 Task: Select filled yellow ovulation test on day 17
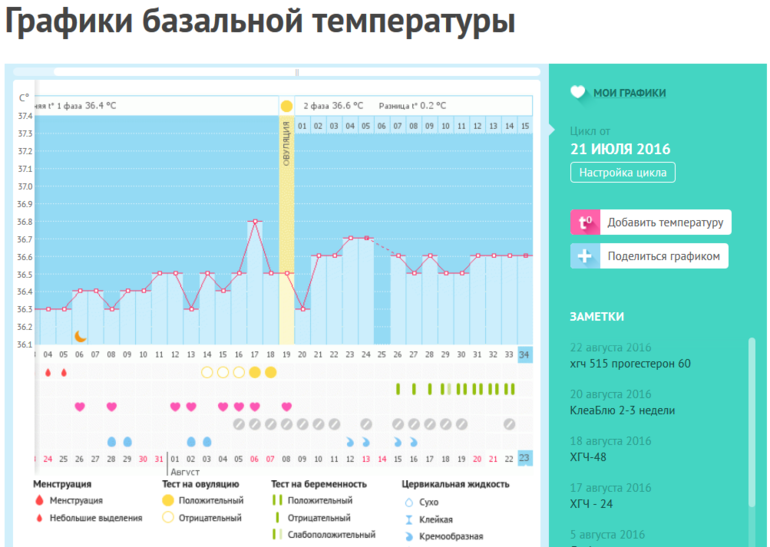click(x=255, y=372)
